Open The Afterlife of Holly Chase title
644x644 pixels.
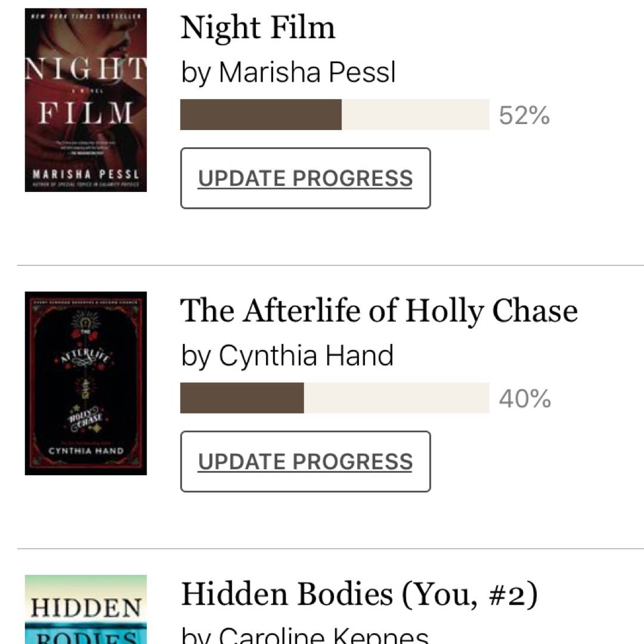coord(379,311)
